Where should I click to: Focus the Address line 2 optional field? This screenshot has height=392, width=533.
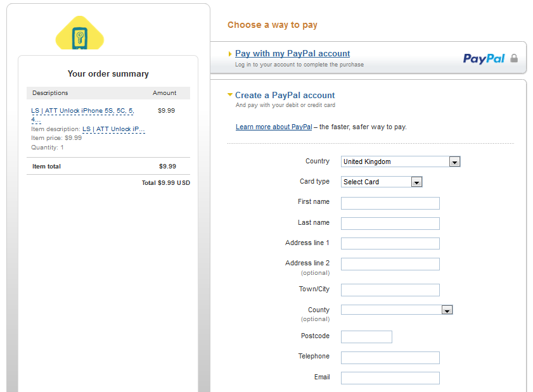pyautogui.click(x=390, y=264)
